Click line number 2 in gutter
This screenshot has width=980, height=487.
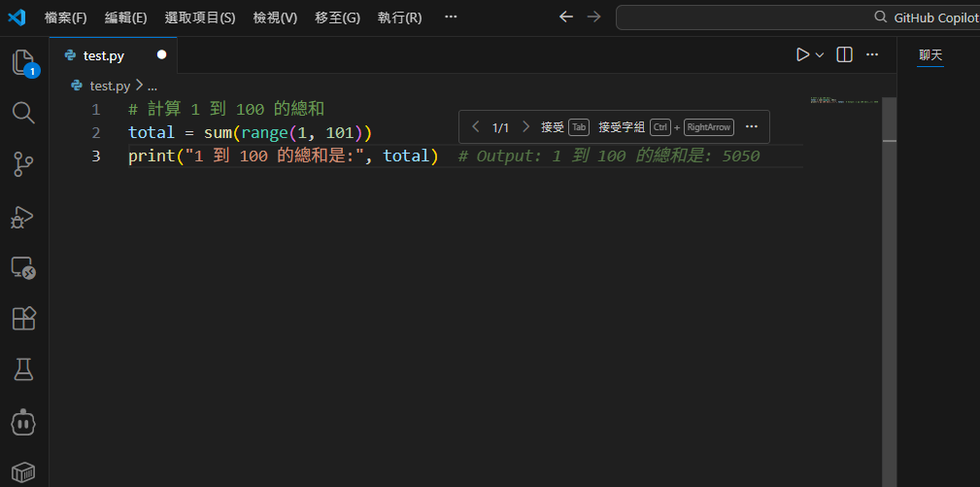(x=95, y=133)
